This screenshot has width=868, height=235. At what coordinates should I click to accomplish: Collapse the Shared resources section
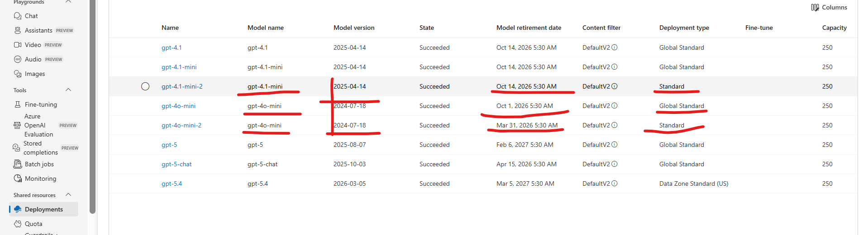pos(68,195)
